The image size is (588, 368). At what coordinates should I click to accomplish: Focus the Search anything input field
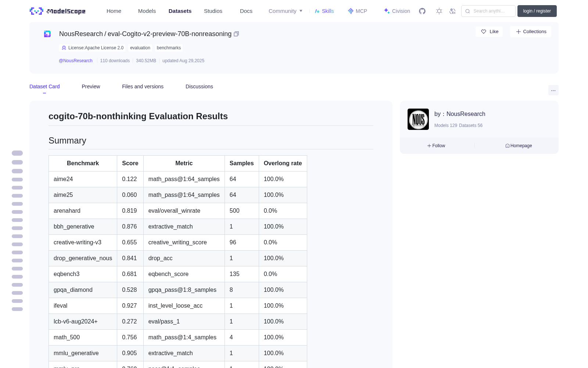coord(488,11)
